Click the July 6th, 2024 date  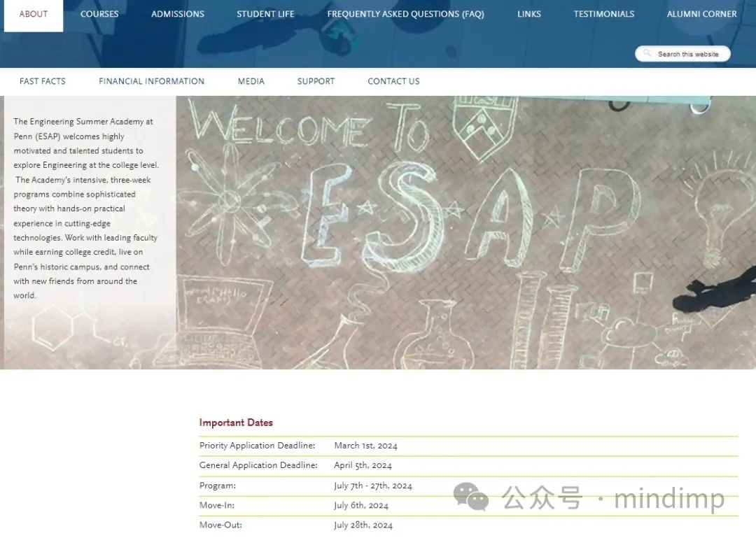pos(361,505)
